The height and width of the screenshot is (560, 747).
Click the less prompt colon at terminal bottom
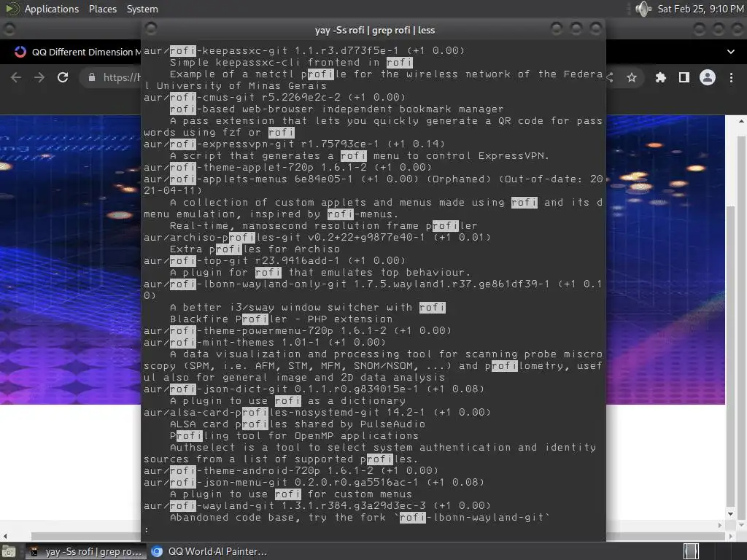pyautogui.click(x=147, y=529)
